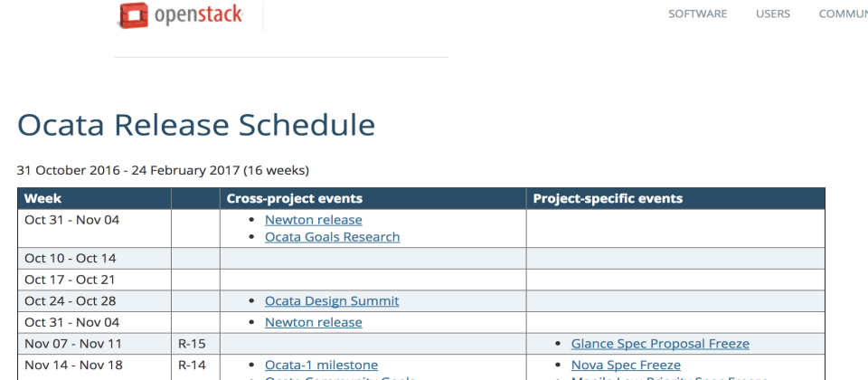Select the R-14 week cell
This screenshot has width=868, height=380.
coord(195,366)
